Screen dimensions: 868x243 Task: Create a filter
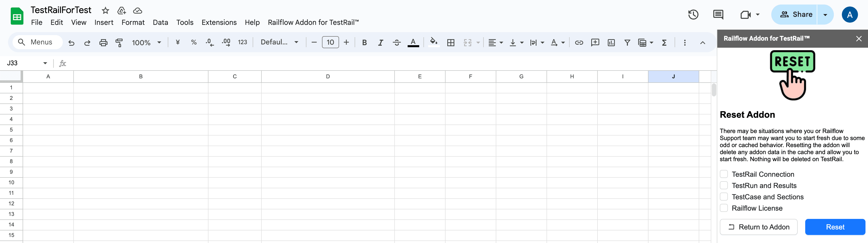627,42
